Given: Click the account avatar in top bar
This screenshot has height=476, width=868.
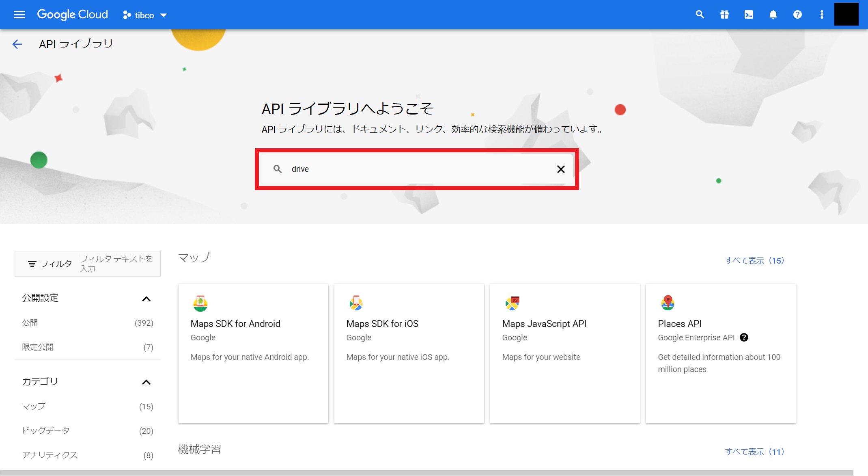Looking at the screenshot, I should point(846,14).
